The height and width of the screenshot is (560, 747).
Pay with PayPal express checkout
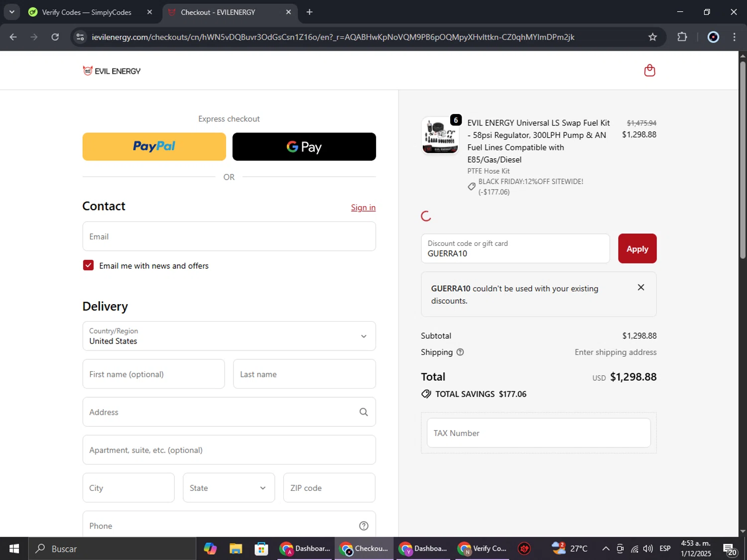pos(154,146)
